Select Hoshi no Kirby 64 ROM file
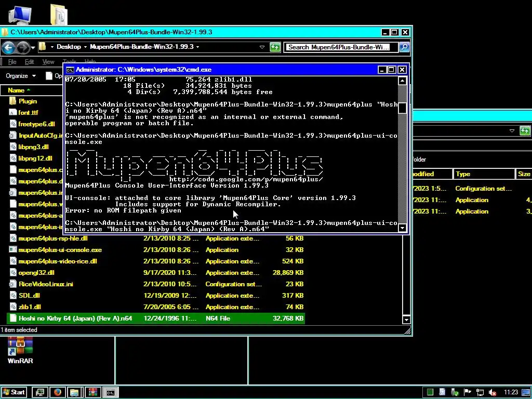 pyautogui.click(x=156, y=318)
